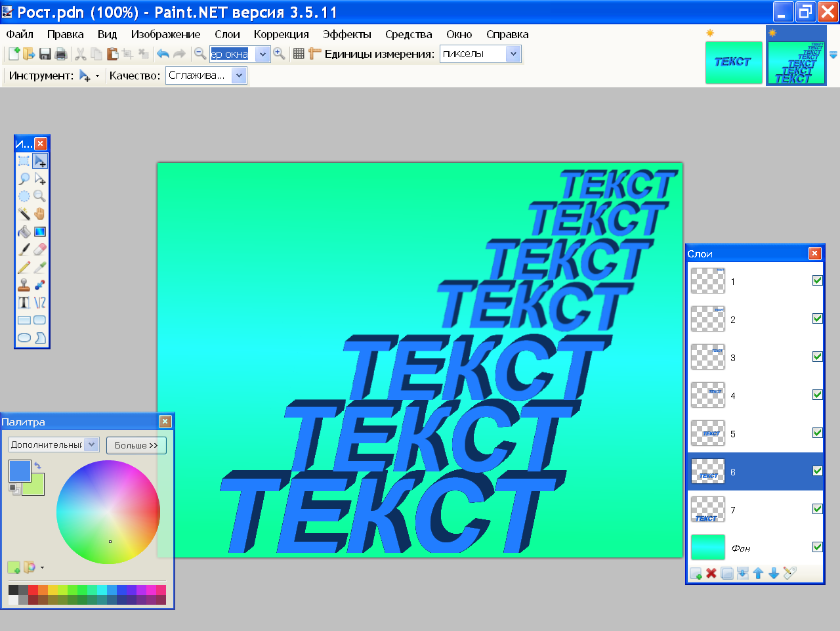Open the Качество quality dropdown
Image resolution: width=840 pixels, height=631 pixels.
(x=240, y=76)
